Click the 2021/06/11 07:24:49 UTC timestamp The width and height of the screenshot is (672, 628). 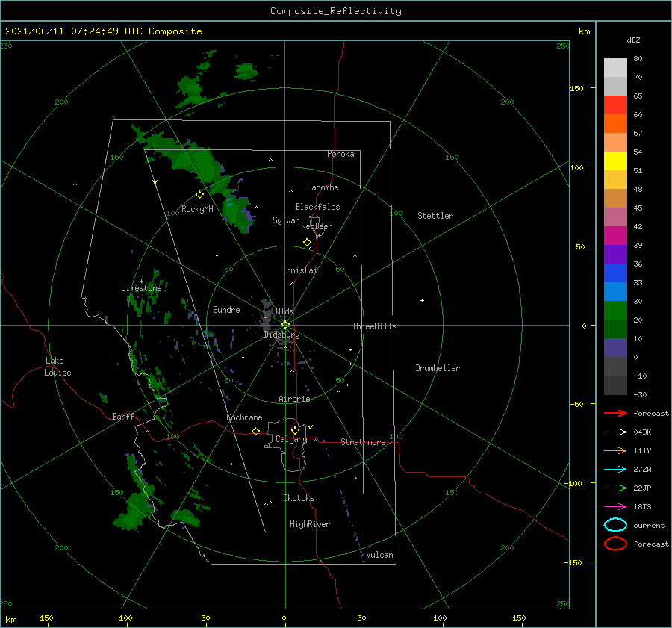[x=104, y=31]
